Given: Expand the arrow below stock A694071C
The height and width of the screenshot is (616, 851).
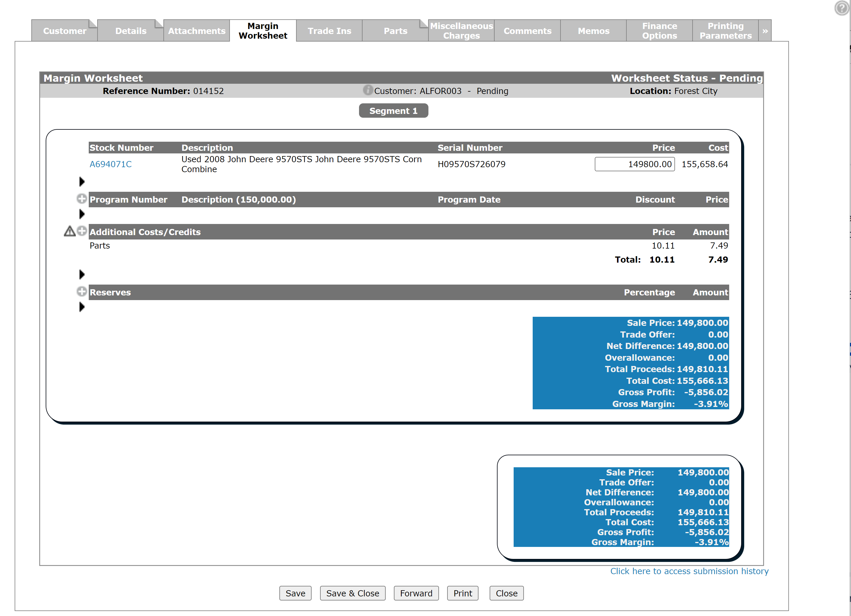Looking at the screenshot, I should click(x=82, y=182).
